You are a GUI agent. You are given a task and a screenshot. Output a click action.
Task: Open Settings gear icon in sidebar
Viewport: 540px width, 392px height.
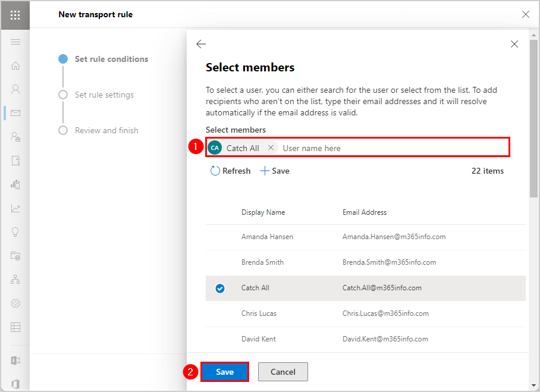15,303
